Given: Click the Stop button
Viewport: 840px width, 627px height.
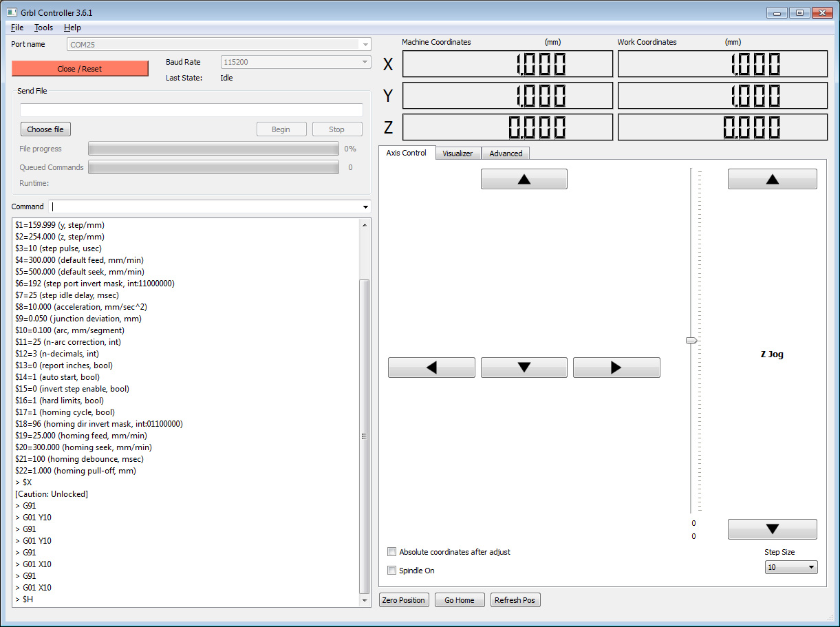Looking at the screenshot, I should (x=336, y=129).
